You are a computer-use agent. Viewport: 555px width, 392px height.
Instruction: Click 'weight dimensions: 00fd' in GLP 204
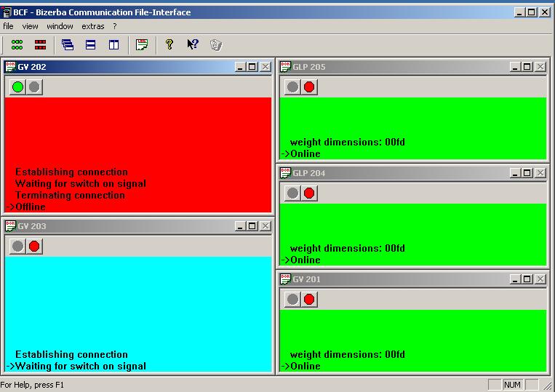pos(347,248)
